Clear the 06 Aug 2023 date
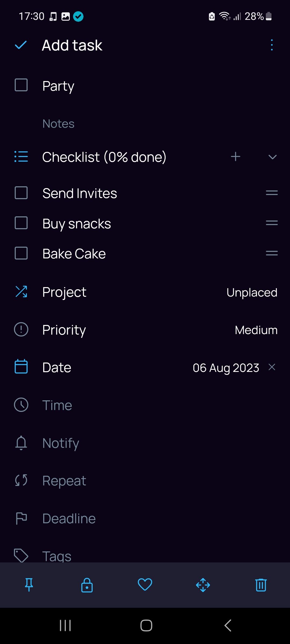 click(x=272, y=367)
